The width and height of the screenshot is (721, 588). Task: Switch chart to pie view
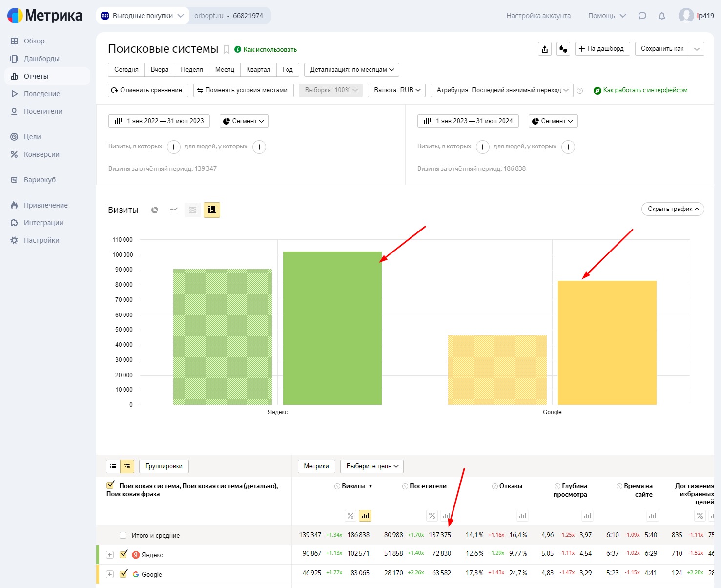pos(155,210)
